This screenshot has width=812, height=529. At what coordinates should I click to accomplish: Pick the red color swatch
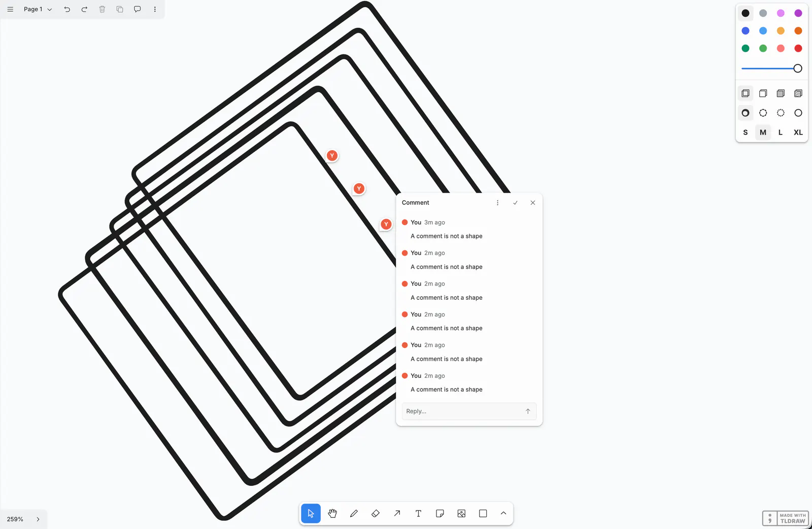(798, 48)
